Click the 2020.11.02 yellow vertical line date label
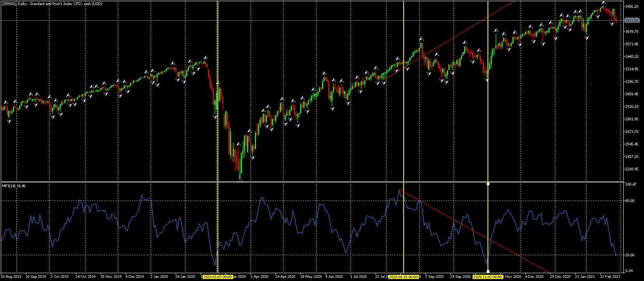644x281 pixels. pos(488,277)
